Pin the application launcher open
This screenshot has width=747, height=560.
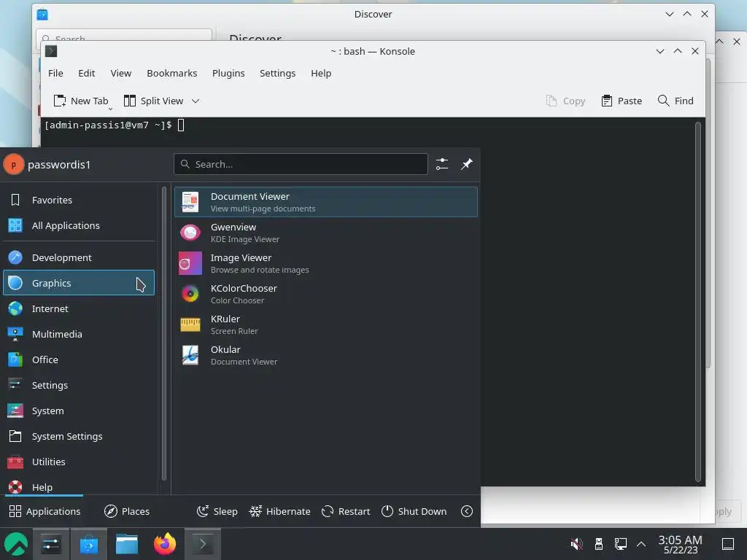tap(466, 164)
